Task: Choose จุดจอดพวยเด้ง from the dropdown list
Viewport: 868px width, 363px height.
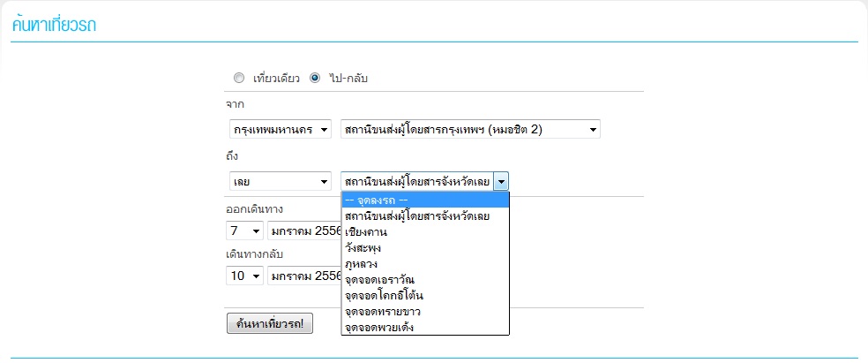Action: tap(425, 328)
